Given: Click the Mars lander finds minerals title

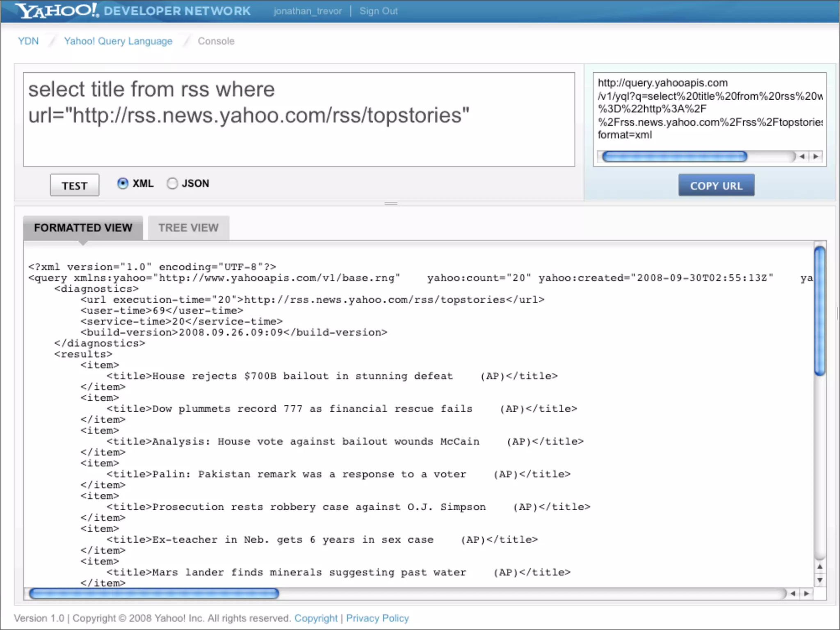Looking at the screenshot, I should (339, 573).
